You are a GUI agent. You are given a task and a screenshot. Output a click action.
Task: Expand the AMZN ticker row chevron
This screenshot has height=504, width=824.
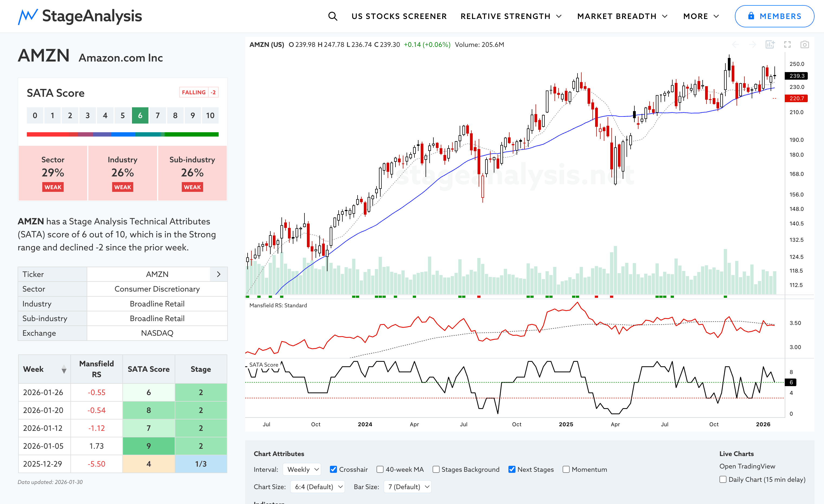(x=219, y=274)
